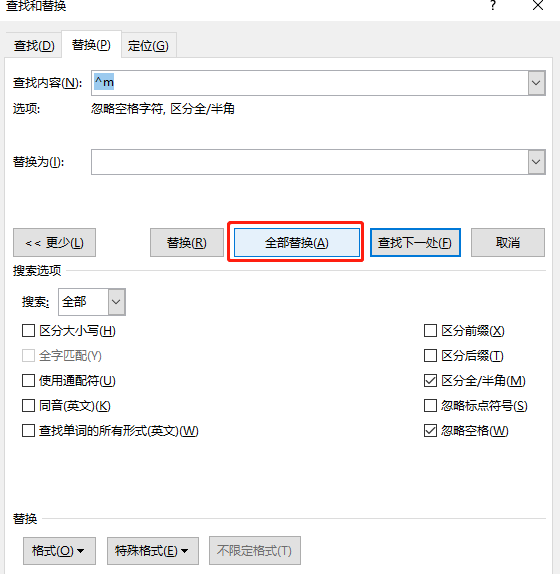Viewport: 560px width, 574px height.
Task: Collapse options with 更少(L) button
Action: pyautogui.click(x=55, y=242)
